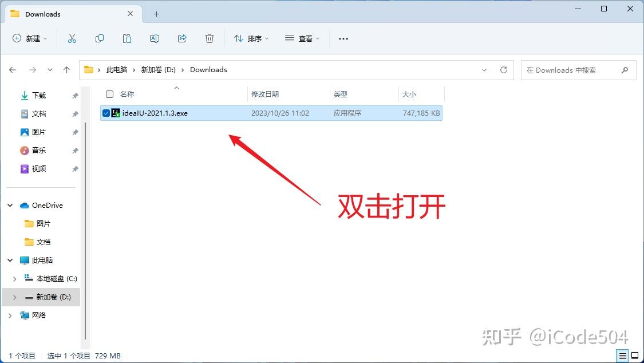Click the back navigation button
Screen dimensions: 644x363
[x=13, y=70]
